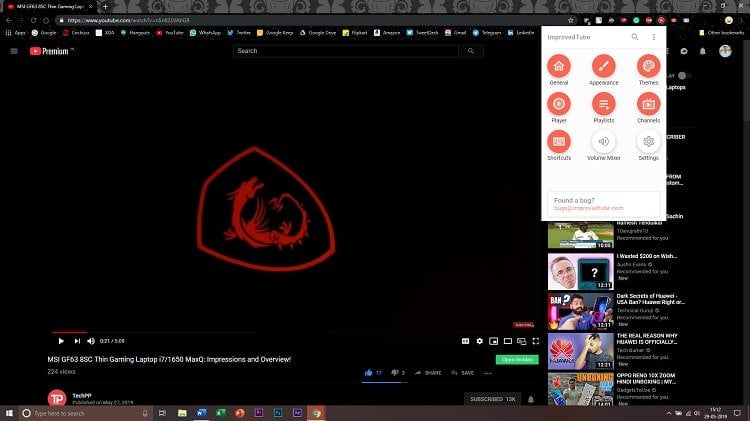
Task: Open Settings section in ImprovedTube
Action: pos(649,142)
